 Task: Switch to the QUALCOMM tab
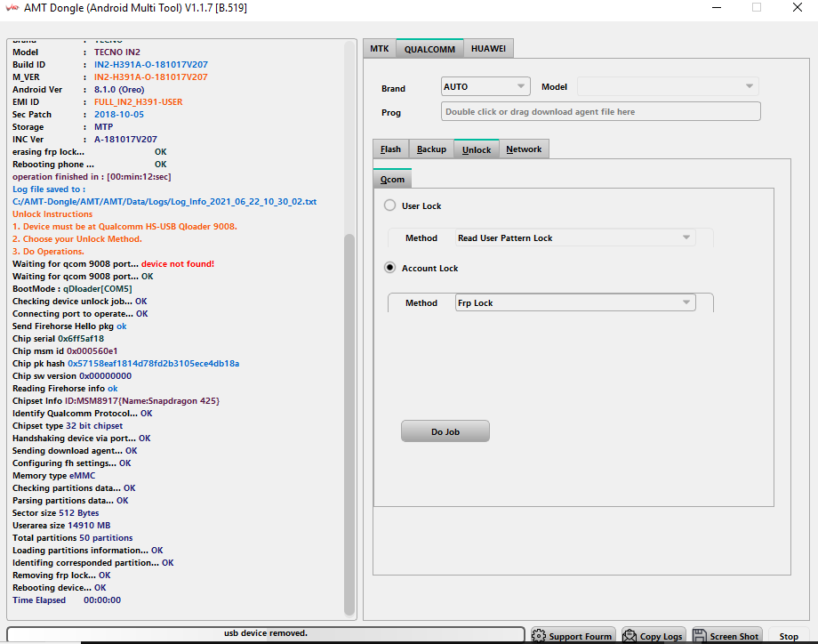click(x=429, y=49)
